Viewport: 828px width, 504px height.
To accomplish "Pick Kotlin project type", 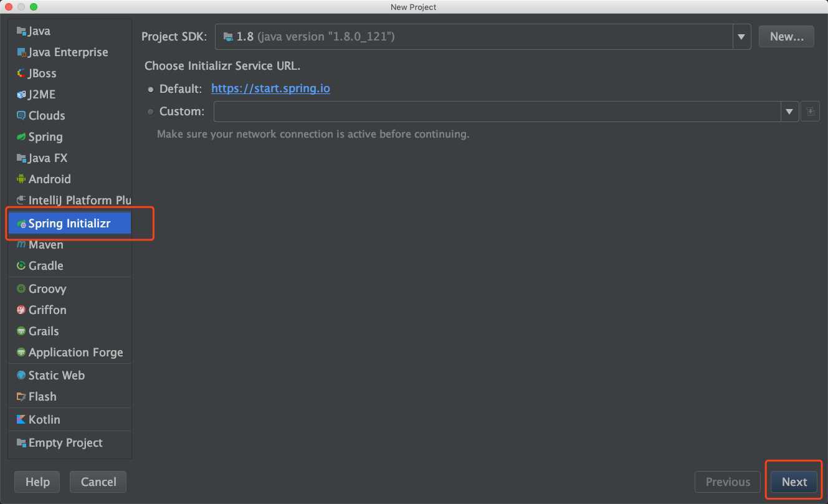I will [69, 420].
